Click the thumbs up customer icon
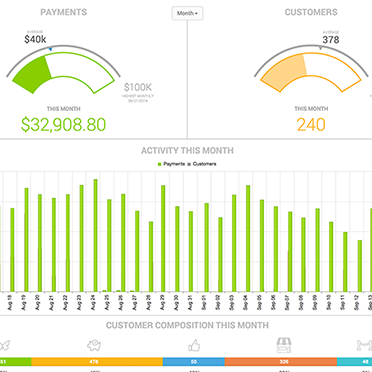Image resolution: width=372 pixels, height=372 pixels. [194, 346]
